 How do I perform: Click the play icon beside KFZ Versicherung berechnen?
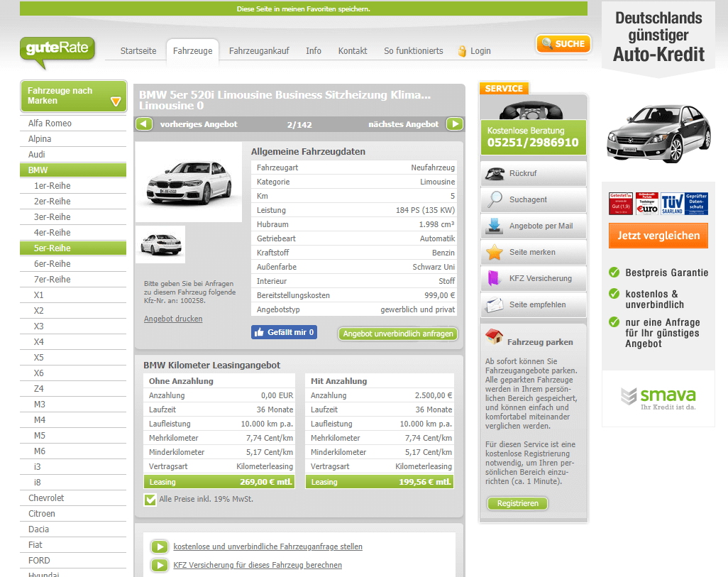point(160,566)
